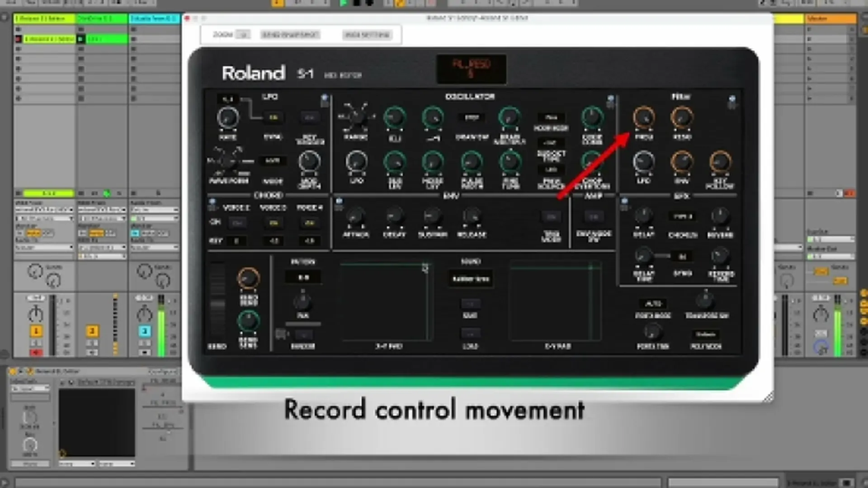This screenshot has height=488, width=868.
Task: Toggle the cyan track 3 activator button
Action: (x=144, y=331)
